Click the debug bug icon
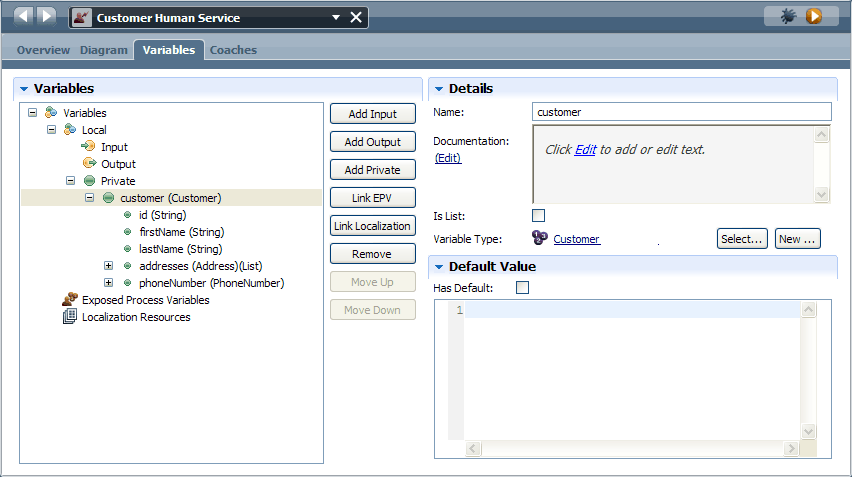The height and width of the screenshot is (477, 852). (x=788, y=16)
